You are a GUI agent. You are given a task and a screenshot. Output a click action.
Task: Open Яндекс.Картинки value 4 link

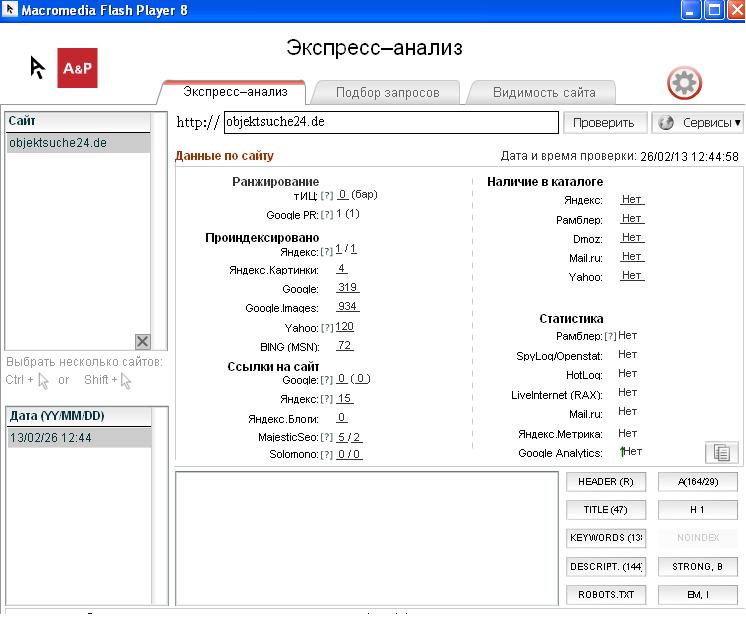(342, 269)
